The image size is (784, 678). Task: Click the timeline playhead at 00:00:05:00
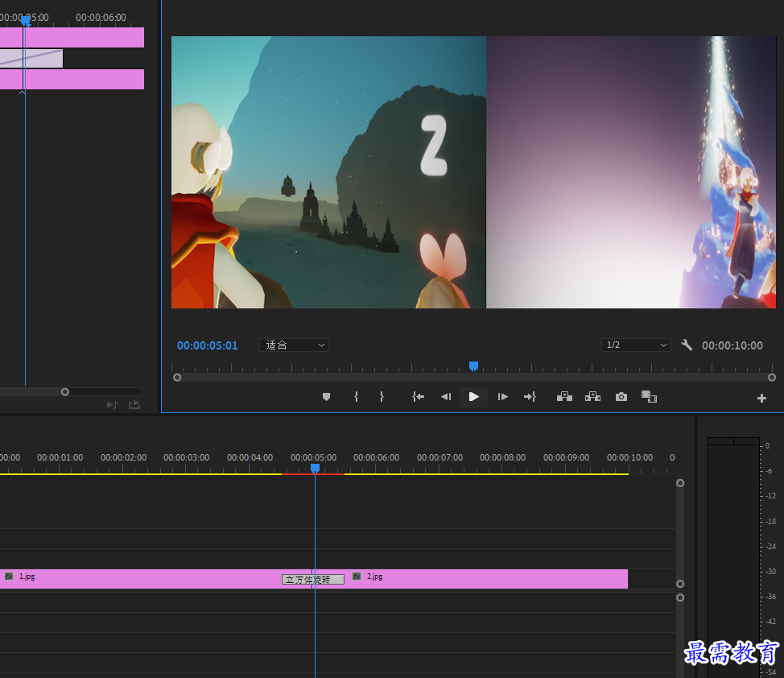pos(315,469)
